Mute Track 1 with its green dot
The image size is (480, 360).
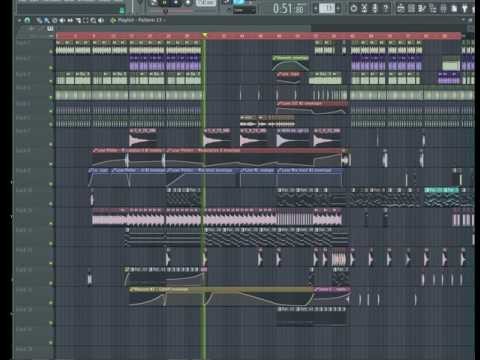[51, 51]
